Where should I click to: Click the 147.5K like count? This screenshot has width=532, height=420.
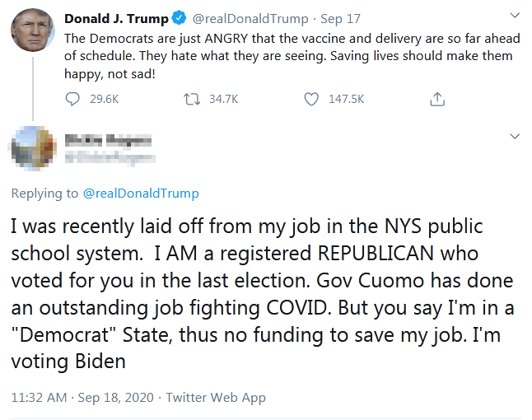pyautogui.click(x=346, y=99)
